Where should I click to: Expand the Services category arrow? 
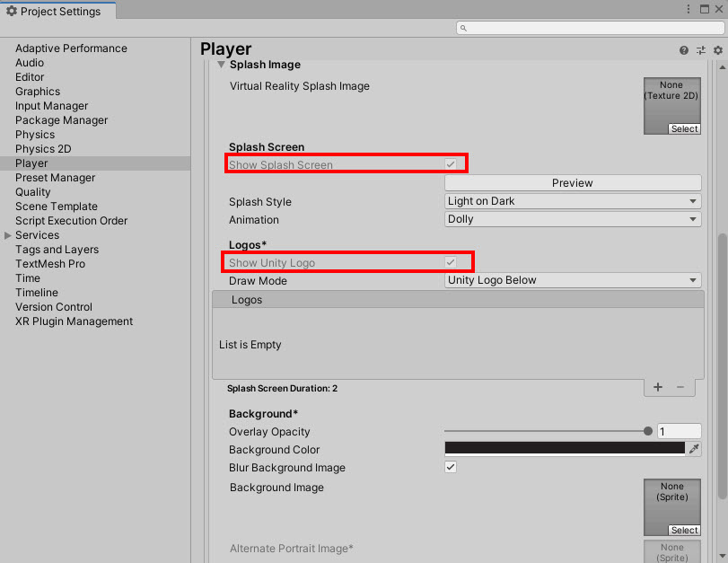7,235
